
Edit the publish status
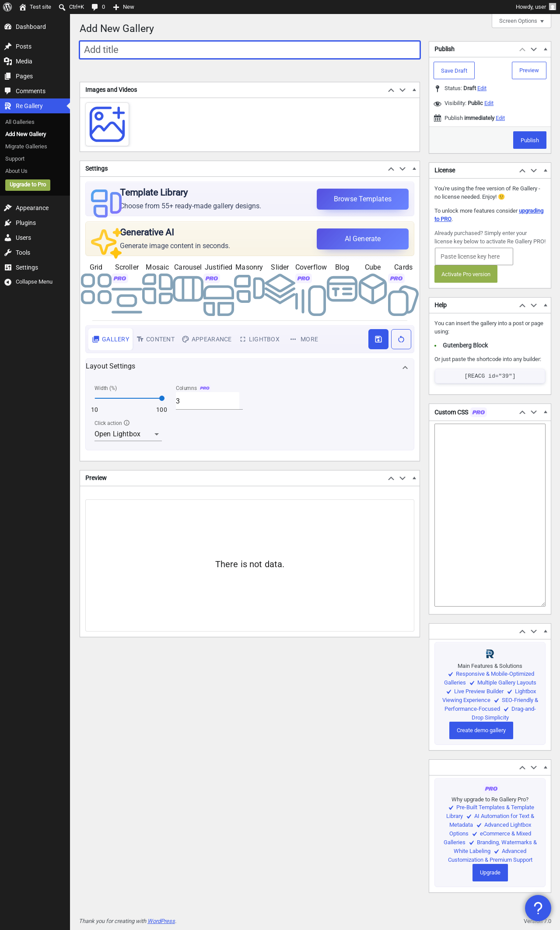coord(482,88)
